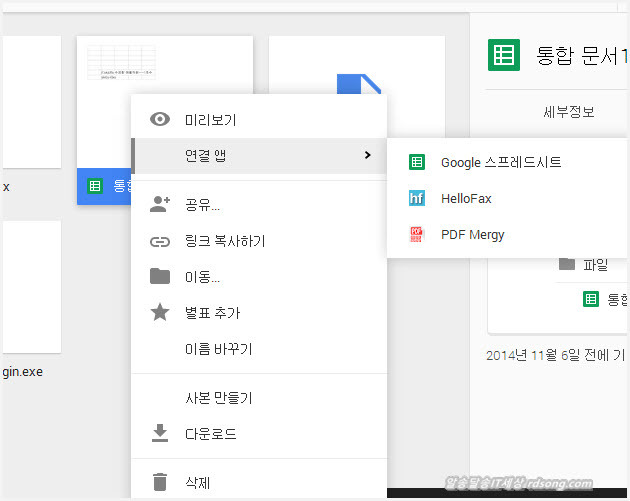Click the download arrow icon beside 다운로드

pos(160,434)
